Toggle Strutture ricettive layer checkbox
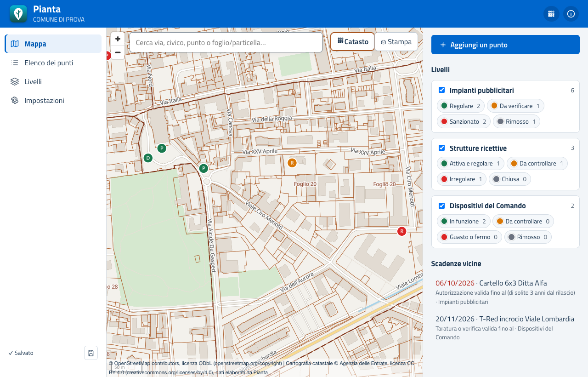588x377 pixels. pyautogui.click(x=442, y=148)
